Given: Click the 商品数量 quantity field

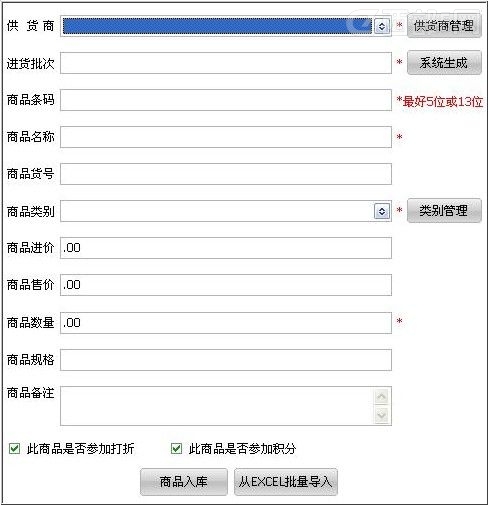Looking at the screenshot, I should 226,323.
